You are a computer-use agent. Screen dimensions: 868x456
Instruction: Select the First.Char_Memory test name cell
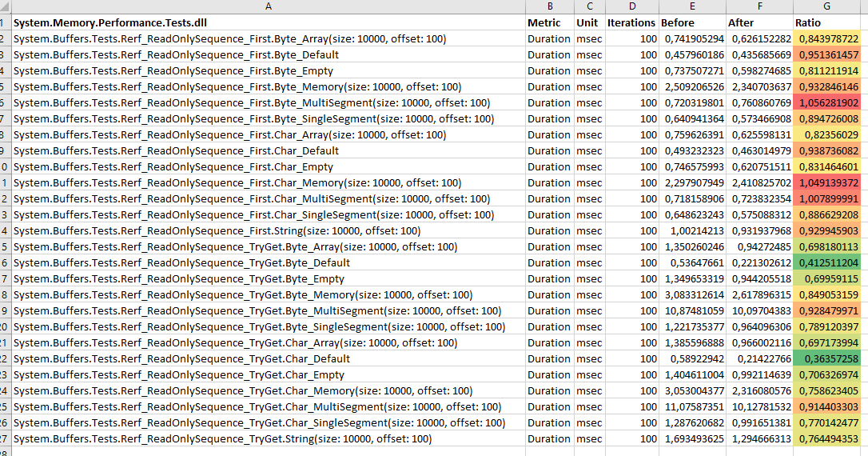tap(269, 183)
